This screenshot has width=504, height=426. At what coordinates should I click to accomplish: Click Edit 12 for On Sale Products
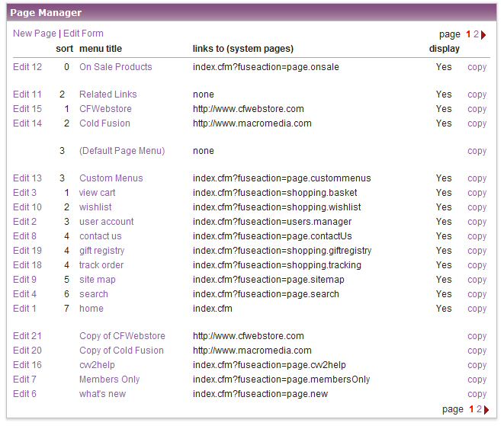27,67
